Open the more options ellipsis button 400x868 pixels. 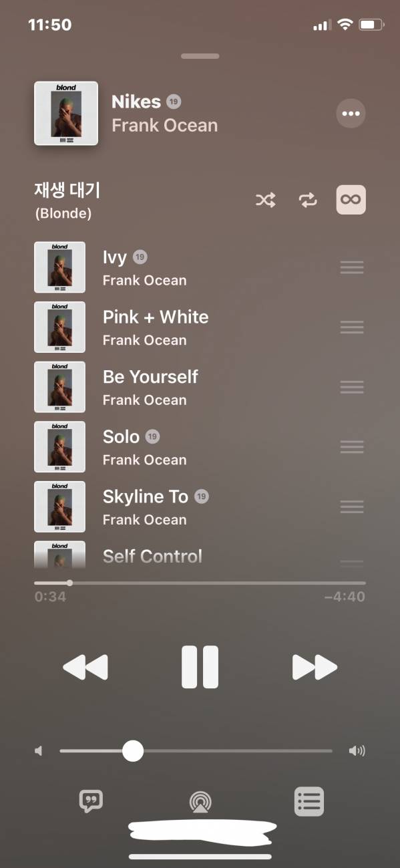click(351, 114)
